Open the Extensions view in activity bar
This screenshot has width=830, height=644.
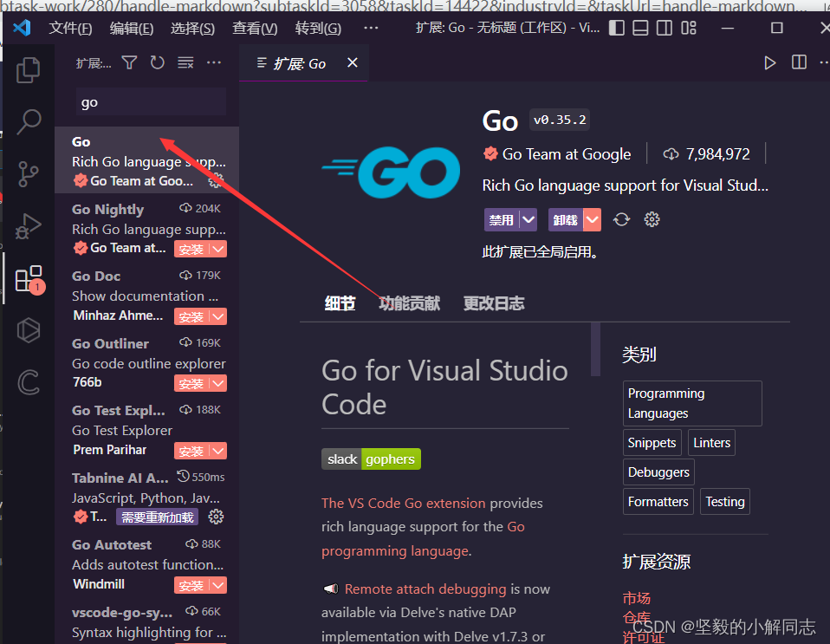click(x=28, y=278)
